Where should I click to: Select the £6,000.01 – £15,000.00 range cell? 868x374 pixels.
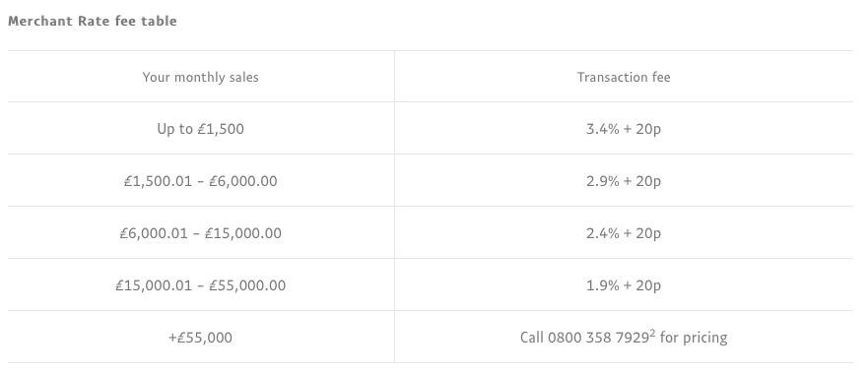[x=200, y=233]
